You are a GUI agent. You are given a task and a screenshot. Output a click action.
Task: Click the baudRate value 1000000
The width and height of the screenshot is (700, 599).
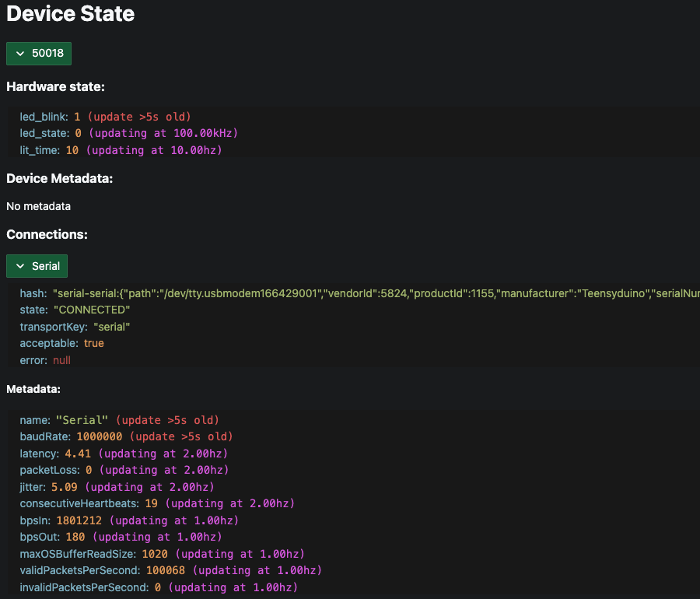99,436
